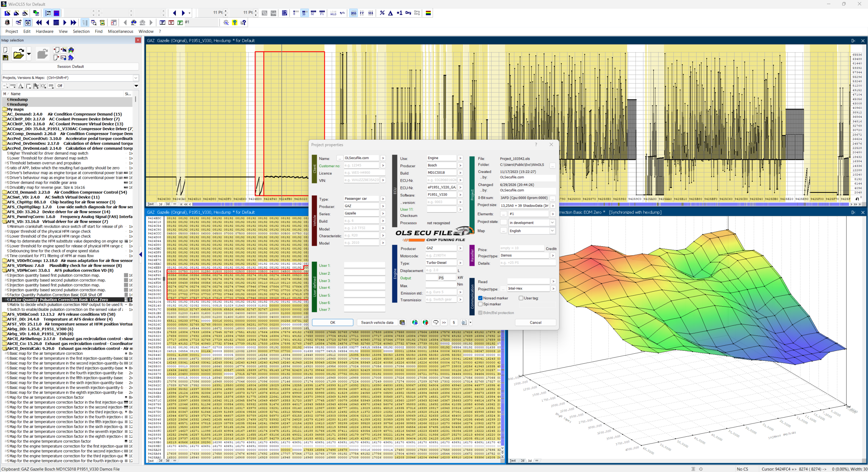Click the mail envelope icon in Map selection
This screenshot has width=868, height=472.
pos(63,58)
